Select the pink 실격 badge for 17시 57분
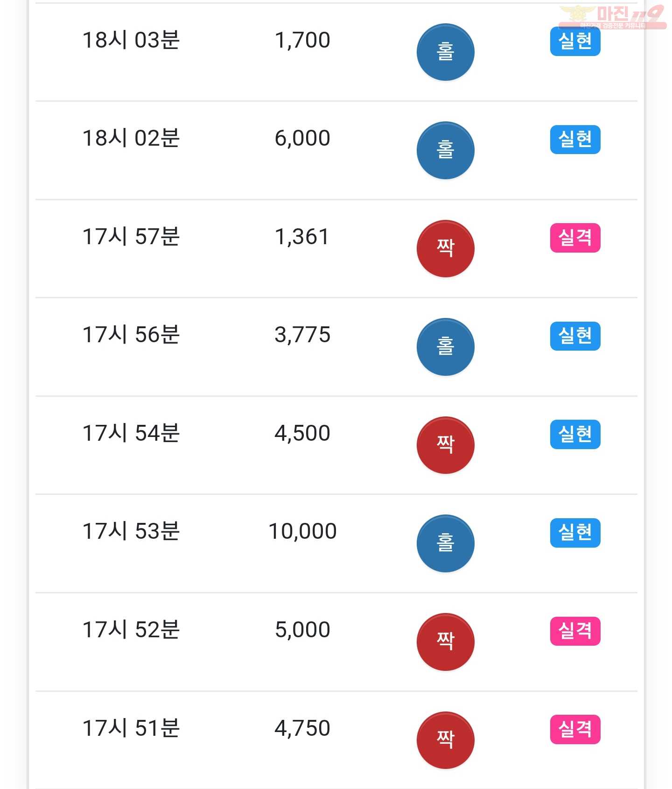Viewport: 672px width, 789px height. point(575,238)
